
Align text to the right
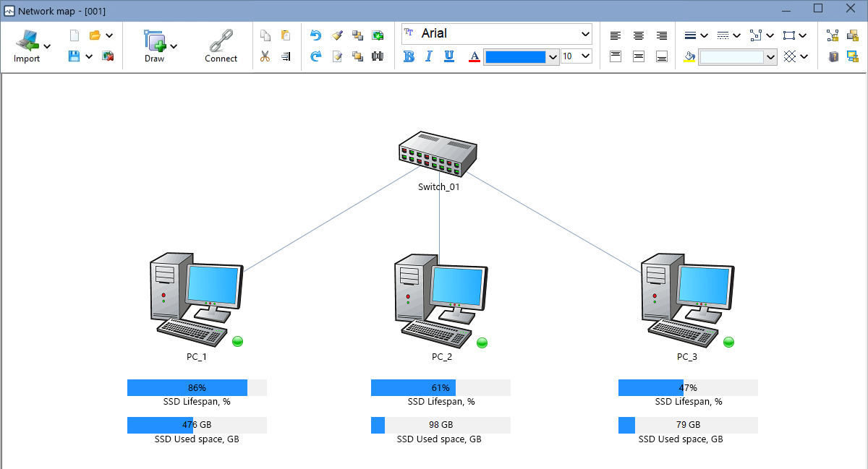tap(662, 35)
